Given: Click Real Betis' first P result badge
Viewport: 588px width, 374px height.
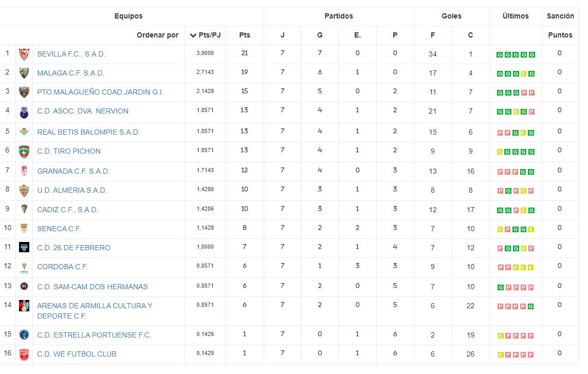Looking at the screenshot, I should pyautogui.click(x=500, y=133).
